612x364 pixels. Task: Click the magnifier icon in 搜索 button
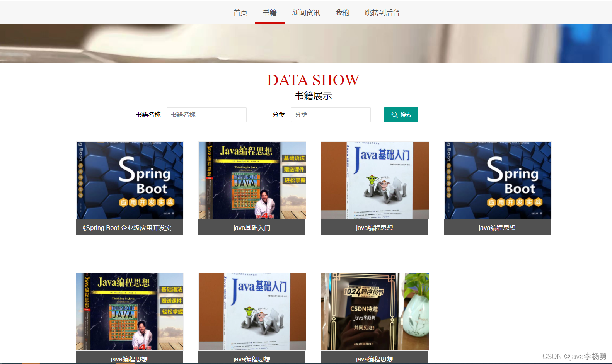point(394,115)
